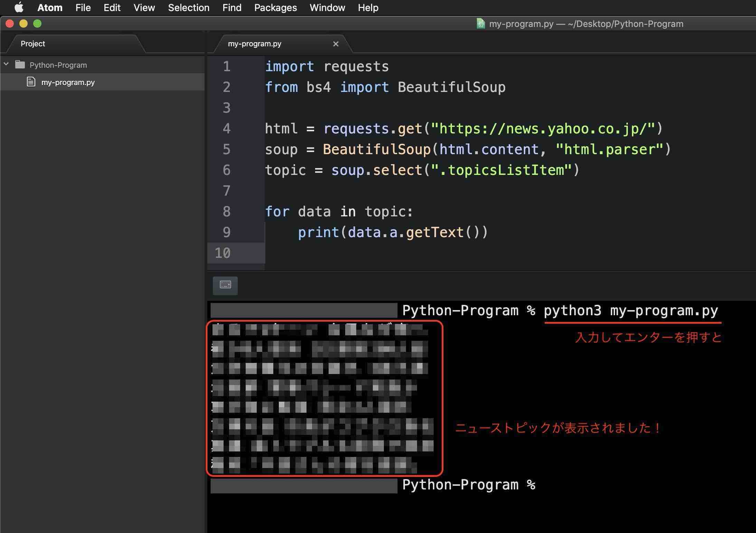
Task: Select my-program.py in the project tree
Action: [x=68, y=82]
